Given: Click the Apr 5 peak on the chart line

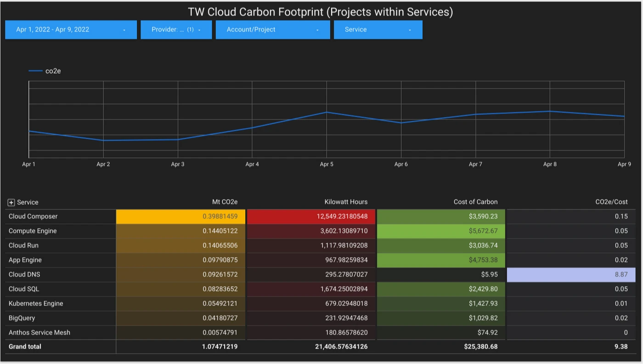Looking at the screenshot, I should pos(327,112).
